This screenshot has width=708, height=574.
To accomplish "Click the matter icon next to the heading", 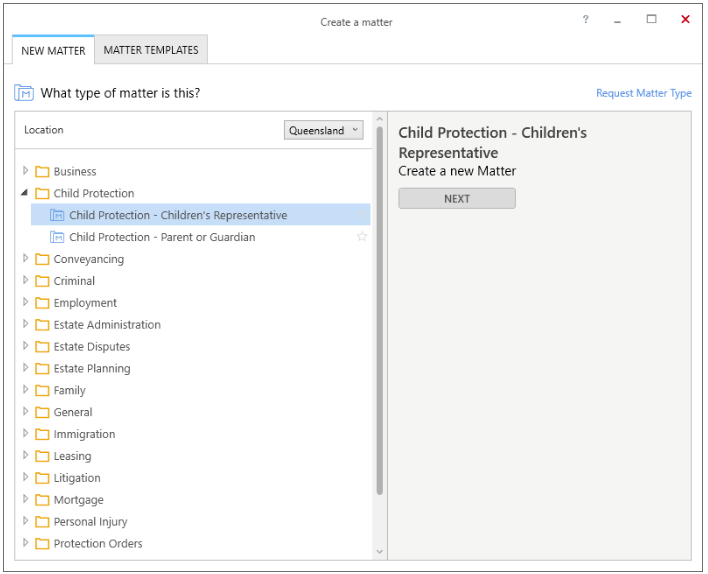I will point(24,93).
